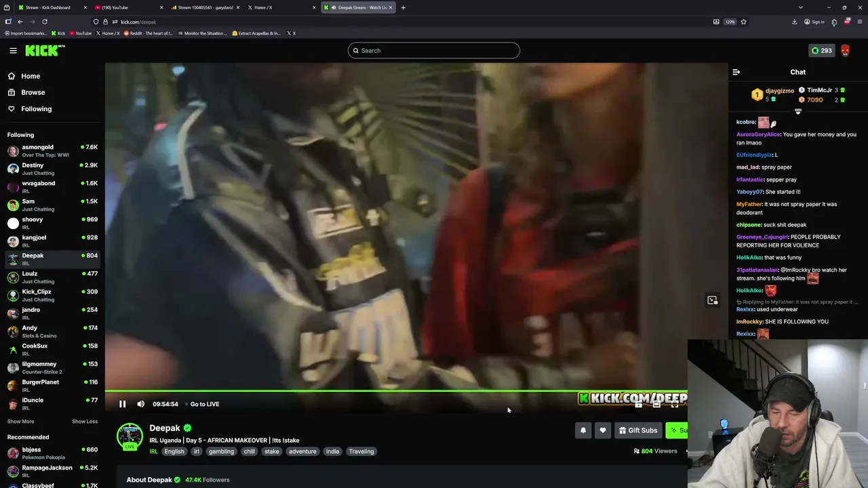868x488 pixels.
Task: Reset the 120% zoom level indicator
Action: click(x=730, y=22)
